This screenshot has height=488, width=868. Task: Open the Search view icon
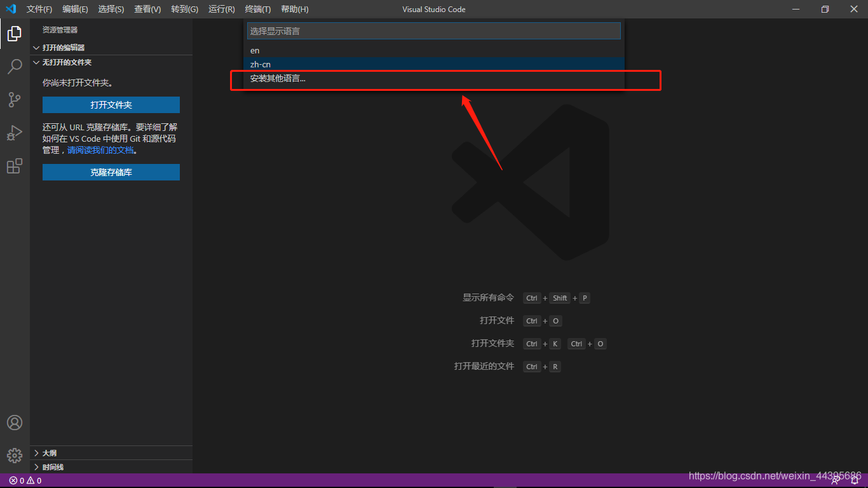(15, 66)
